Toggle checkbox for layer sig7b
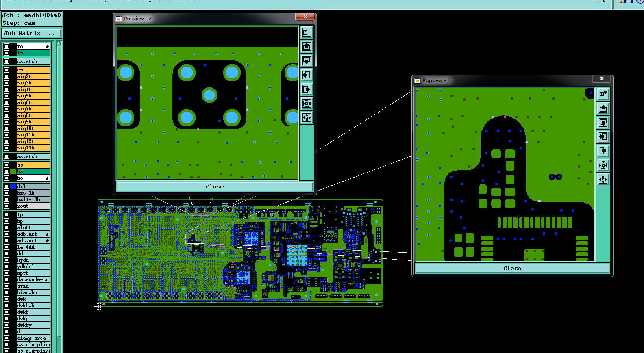644x353 pixels. (7, 109)
